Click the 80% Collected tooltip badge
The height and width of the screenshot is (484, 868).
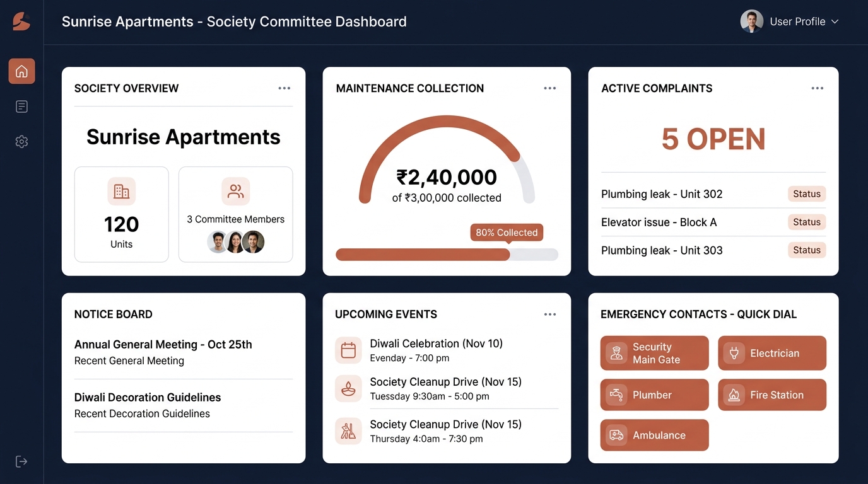click(507, 233)
